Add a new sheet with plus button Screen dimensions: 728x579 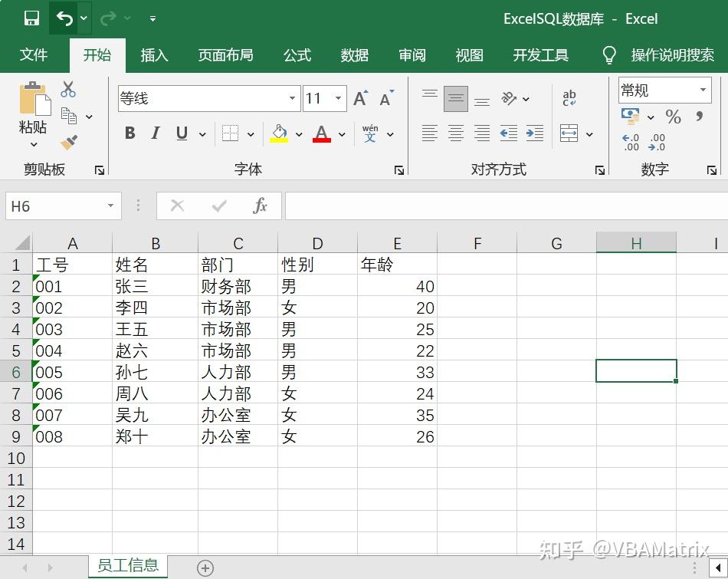tap(205, 567)
